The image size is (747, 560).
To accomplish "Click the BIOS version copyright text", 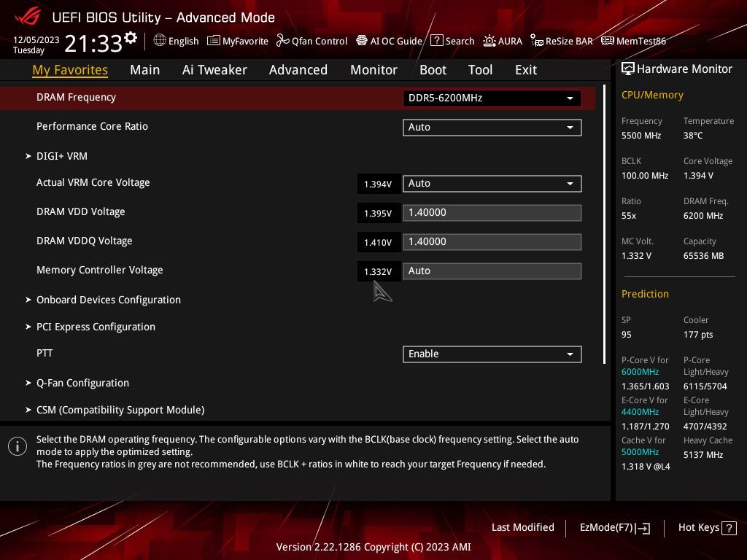I will pyautogui.click(x=373, y=547).
